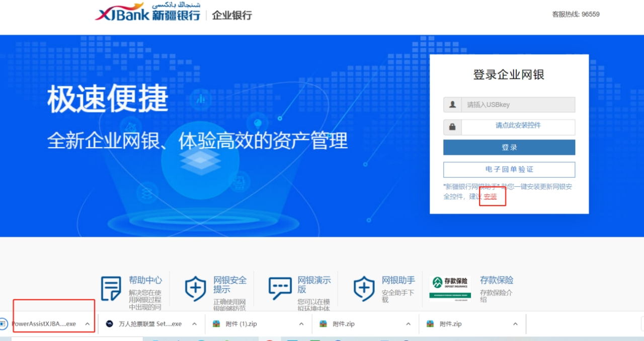Image resolution: width=644 pixels, height=341 pixels.
Task: Click the 登录 button
Action: click(509, 147)
